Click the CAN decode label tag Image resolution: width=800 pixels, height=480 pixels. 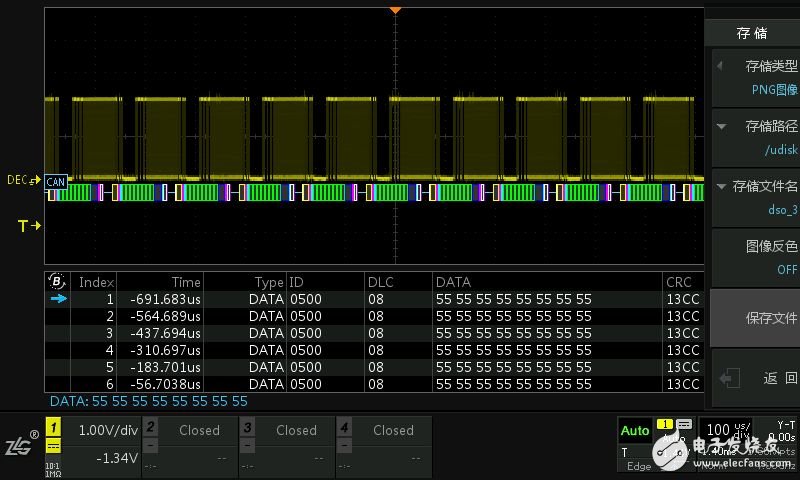pos(56,182)
